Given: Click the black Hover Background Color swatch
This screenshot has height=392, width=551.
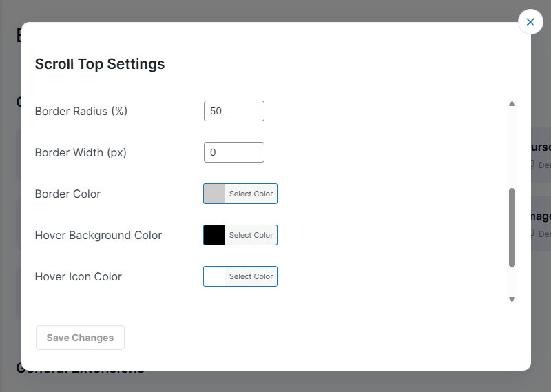Looking at the screenshot, I should [214, 235].
